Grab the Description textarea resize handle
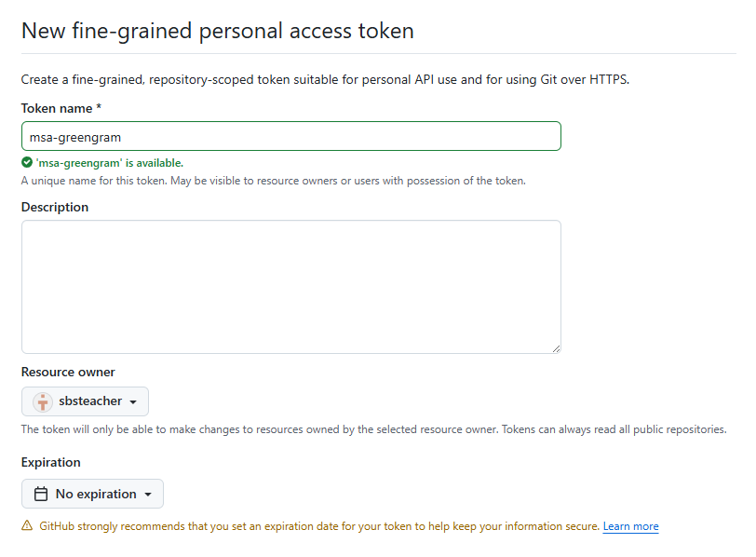 [556, 348]
